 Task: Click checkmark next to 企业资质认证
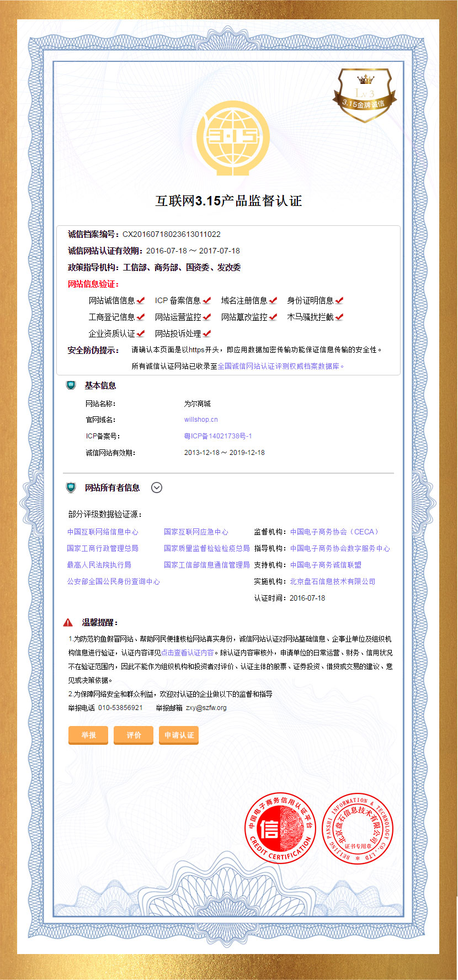[141, 333]
